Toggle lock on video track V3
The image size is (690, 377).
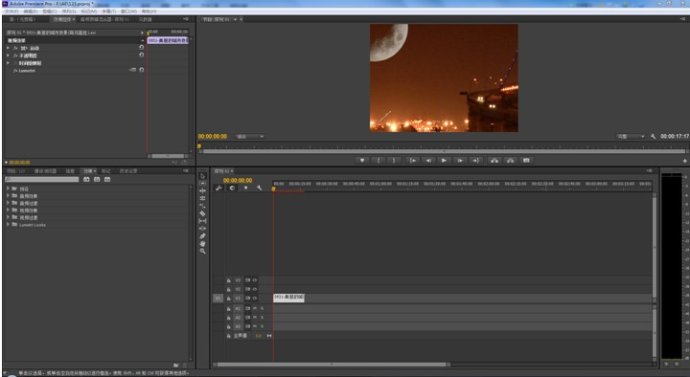(x=229, y=280)
